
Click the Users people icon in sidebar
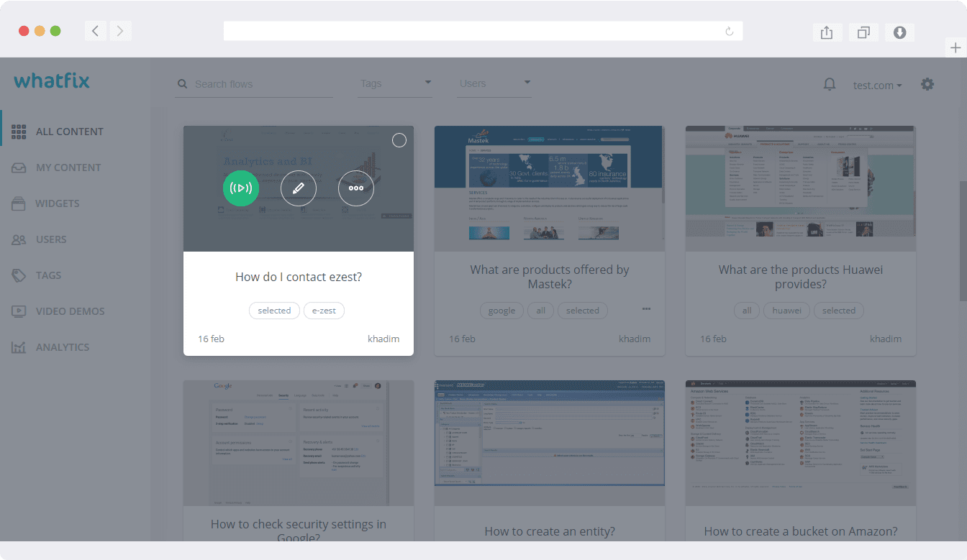[19, 239]
